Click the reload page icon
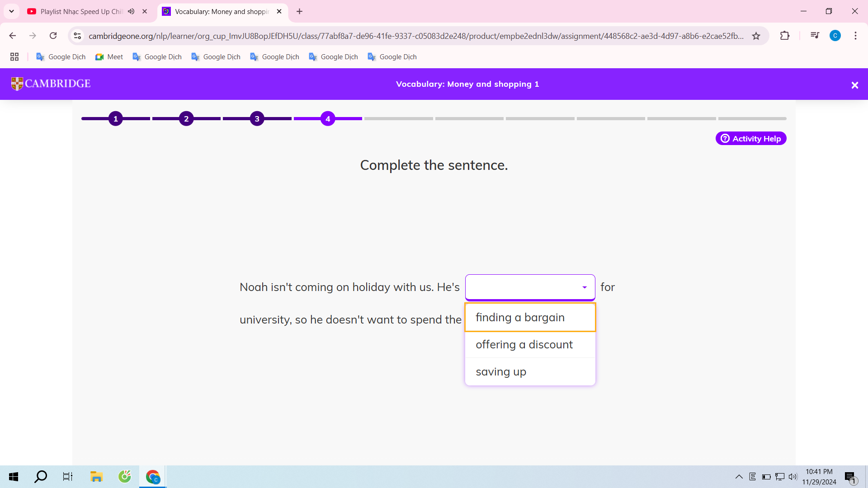Image resolution: width=868 pixels, height=488 pixels. click(53, 35)
